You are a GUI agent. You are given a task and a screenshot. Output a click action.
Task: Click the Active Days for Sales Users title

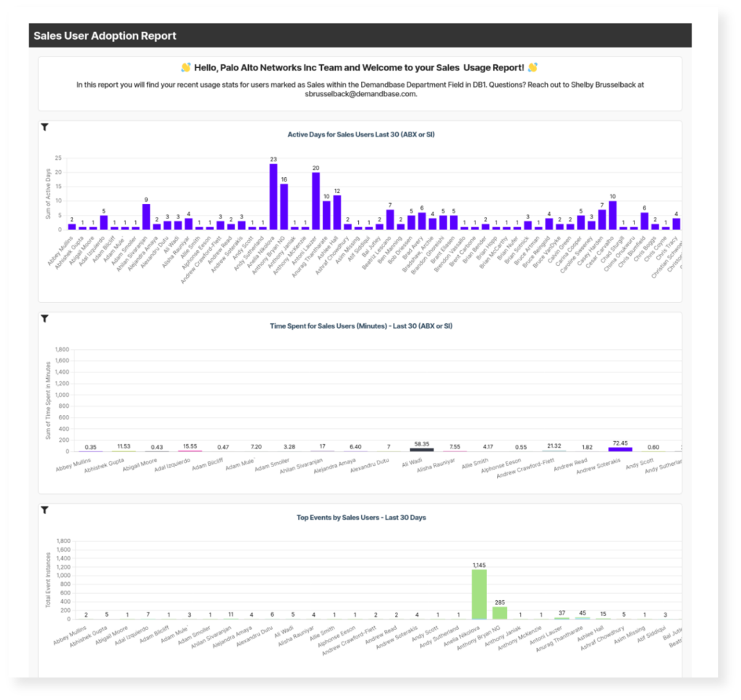(360, 135)
